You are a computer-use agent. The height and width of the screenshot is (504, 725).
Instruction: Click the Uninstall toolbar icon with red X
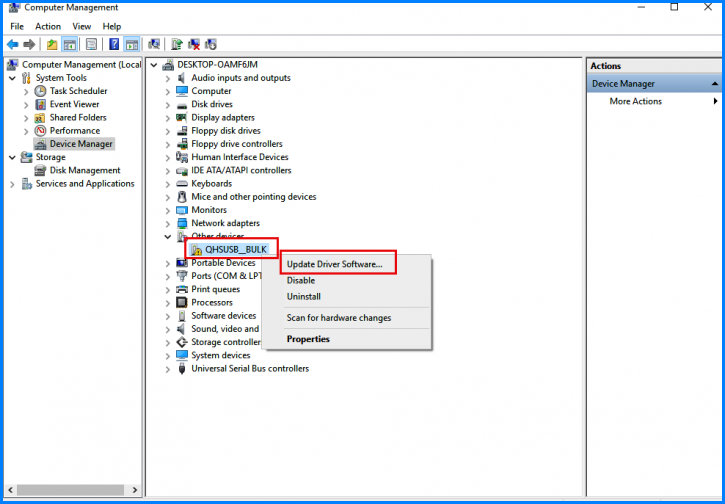click(194, 44)
